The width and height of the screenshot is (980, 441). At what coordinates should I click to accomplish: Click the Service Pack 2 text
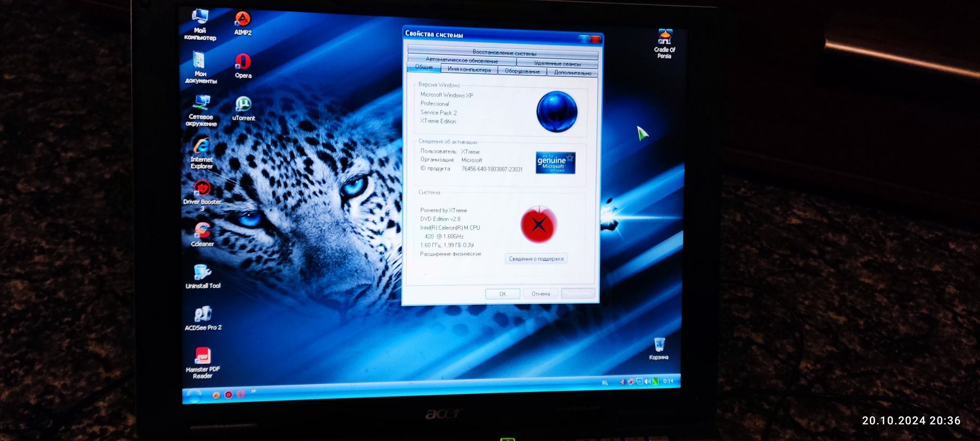pyautogui.click(x=439, y=113)
